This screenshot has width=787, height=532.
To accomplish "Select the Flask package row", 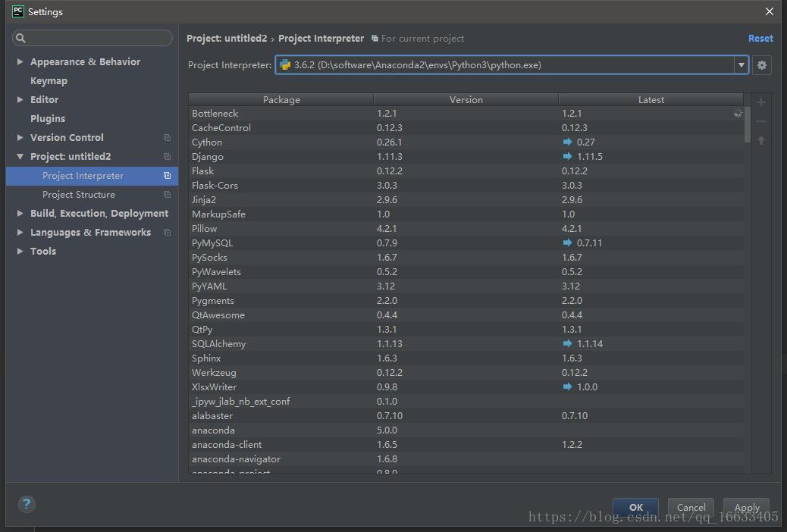I will tap(466, 171).
